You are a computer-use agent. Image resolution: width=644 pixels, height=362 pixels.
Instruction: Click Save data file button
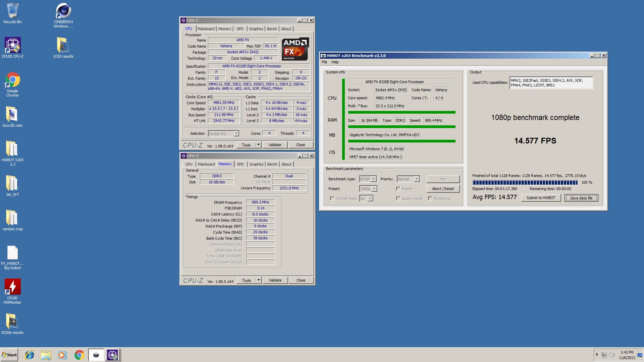(581, 198)
